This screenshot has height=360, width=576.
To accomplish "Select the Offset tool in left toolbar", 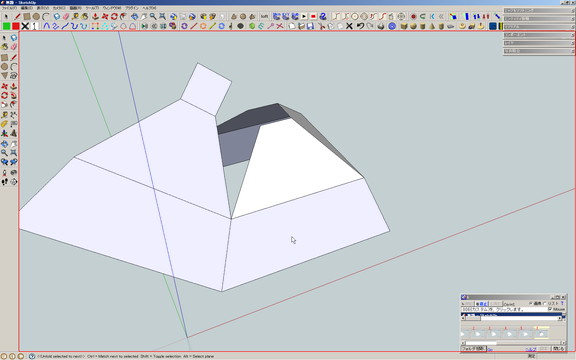I will pos(14,105).
